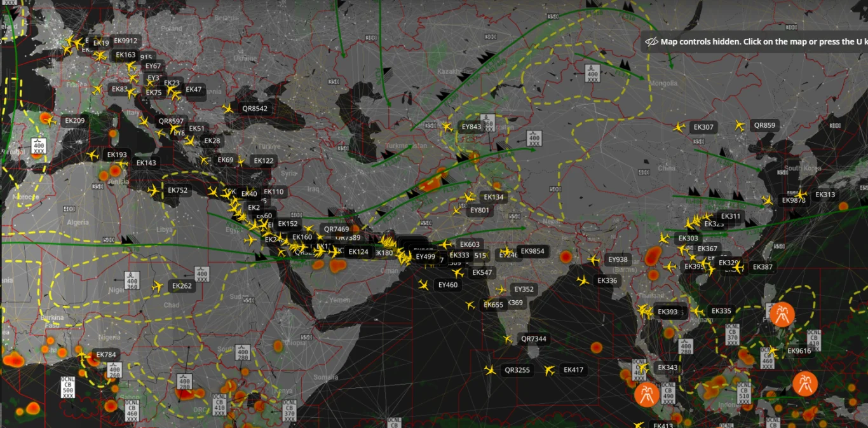Click the EK160 flight label
Screen dimensions: 868x428
point(302,237)
